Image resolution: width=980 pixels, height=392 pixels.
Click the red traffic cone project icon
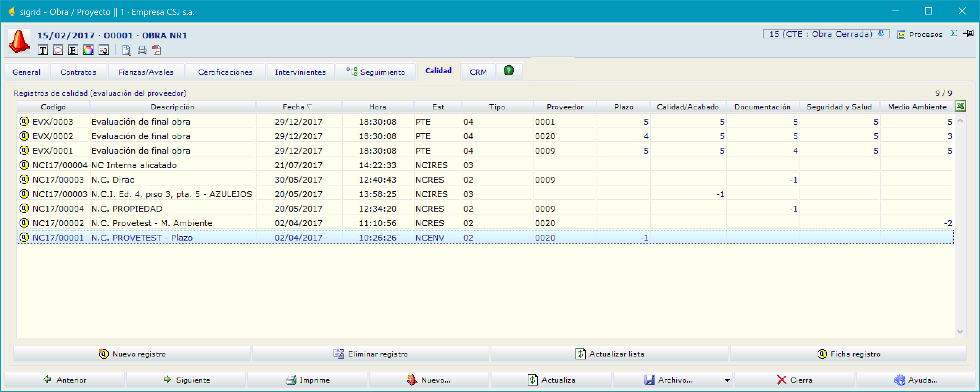click(18, 41)
